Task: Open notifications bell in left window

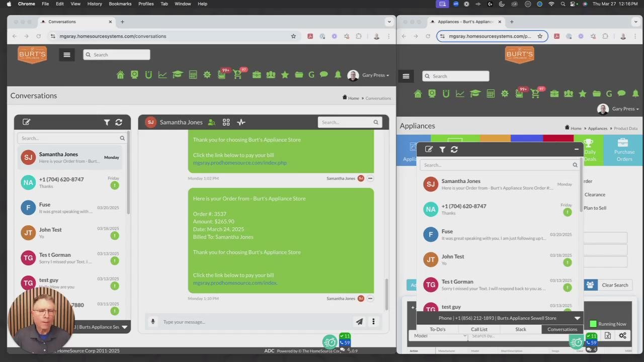Action: (x=338, y=75)
